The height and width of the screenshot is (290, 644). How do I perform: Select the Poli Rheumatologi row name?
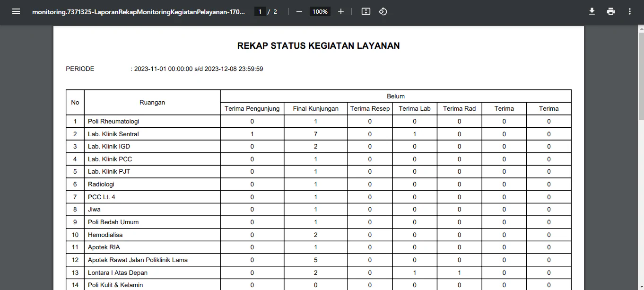113,122
